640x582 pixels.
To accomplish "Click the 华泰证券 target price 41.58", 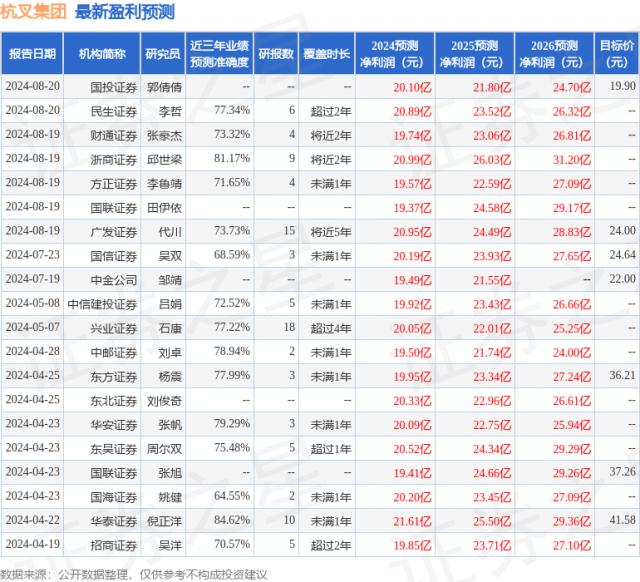I will pos(621,519).
